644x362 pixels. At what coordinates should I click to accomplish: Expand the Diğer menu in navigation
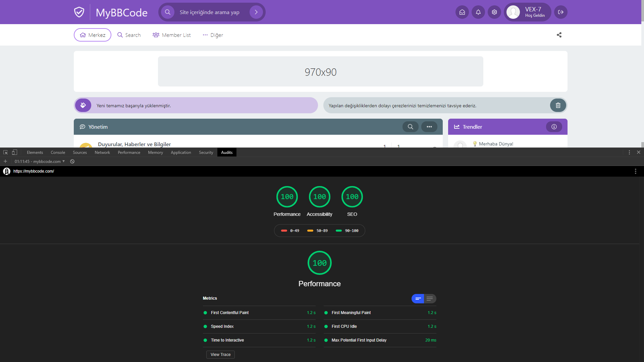(213, 35)
